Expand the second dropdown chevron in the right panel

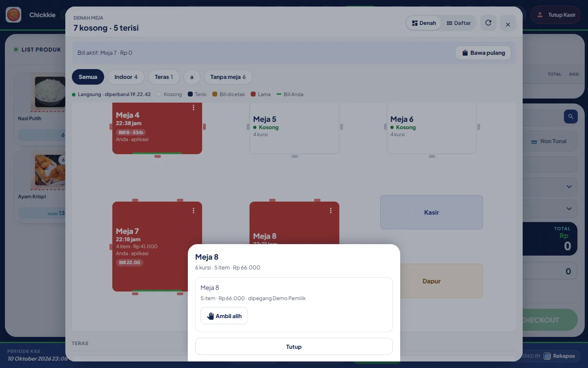[x=569, y=209]
